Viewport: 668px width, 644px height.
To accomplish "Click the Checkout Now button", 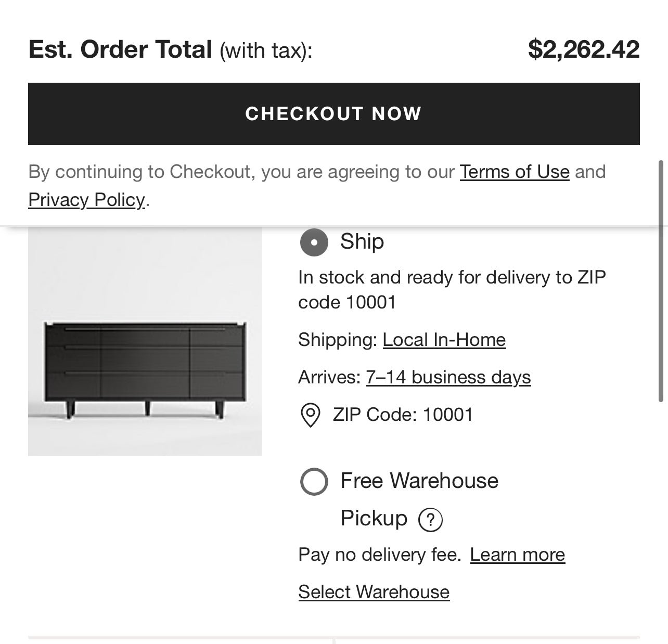I will point(333,114).
